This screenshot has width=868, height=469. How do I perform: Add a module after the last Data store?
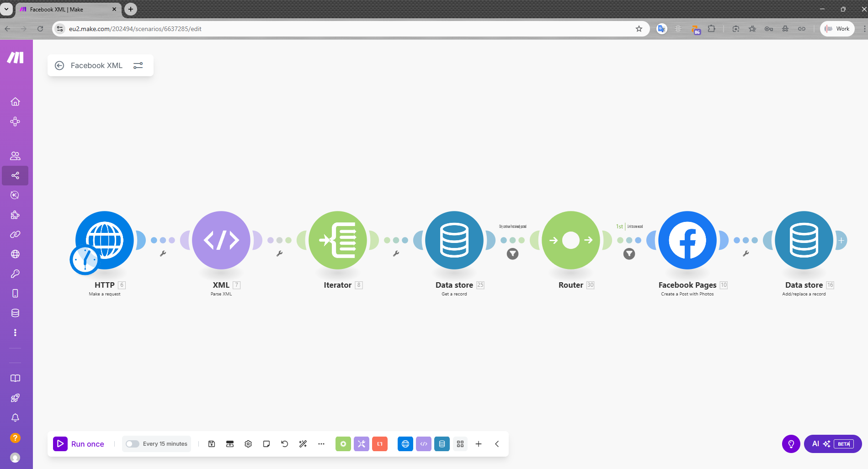[x=841, y=240]
